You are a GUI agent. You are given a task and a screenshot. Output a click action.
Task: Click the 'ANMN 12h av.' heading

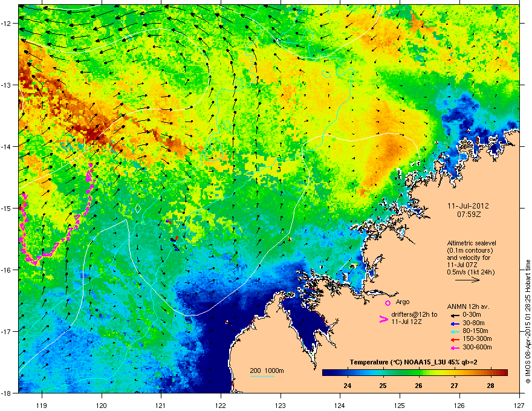(x=468, y=306)
